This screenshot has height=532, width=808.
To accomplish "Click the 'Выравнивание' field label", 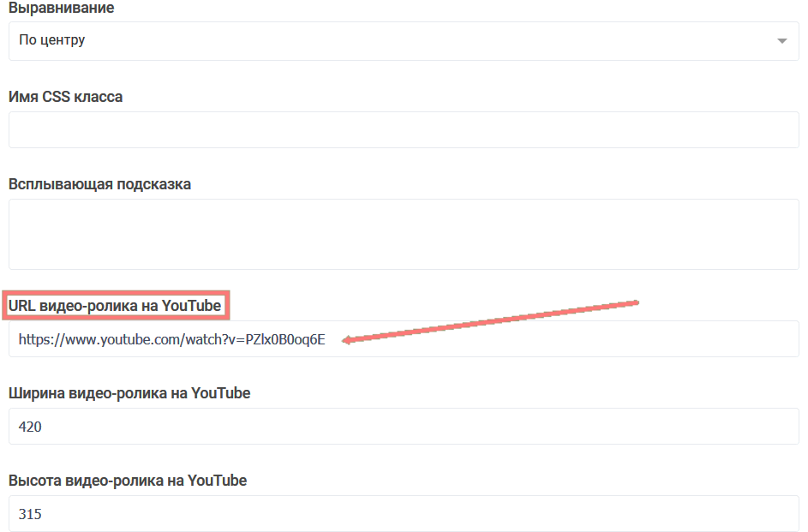I will (x=61, y=8).
